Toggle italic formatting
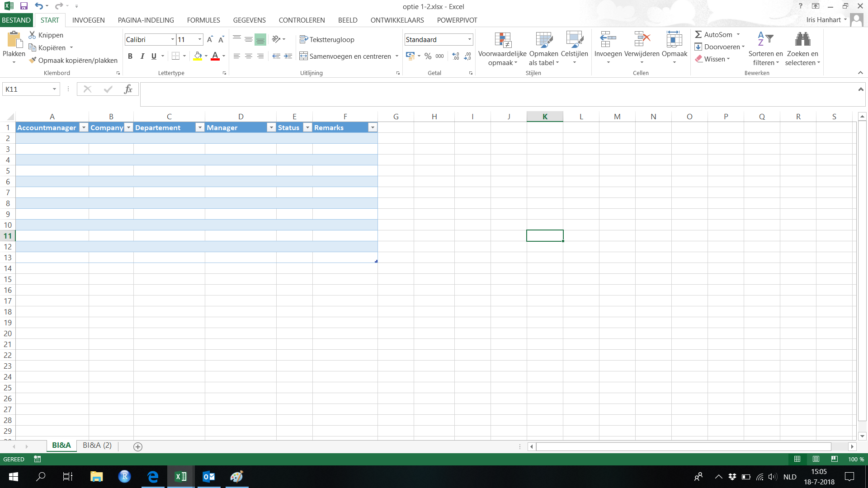The height and width of the screenshot is (488, 868). pos(142,56)
